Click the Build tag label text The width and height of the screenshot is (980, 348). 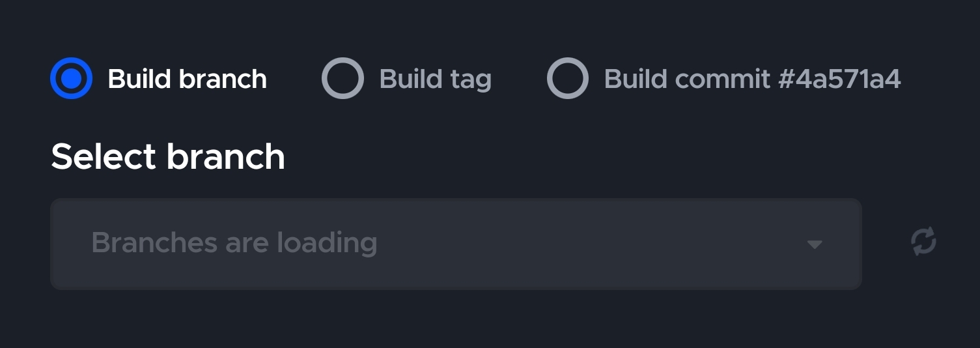[x=436, y=80]
